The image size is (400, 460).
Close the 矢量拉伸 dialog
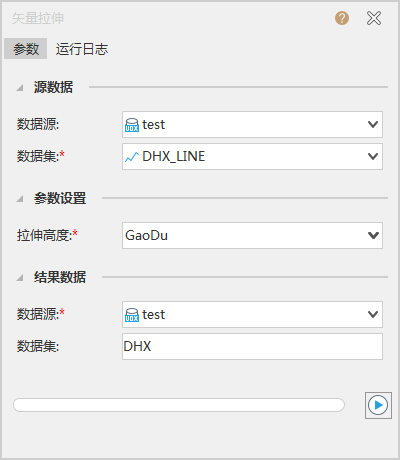(374, 18)
